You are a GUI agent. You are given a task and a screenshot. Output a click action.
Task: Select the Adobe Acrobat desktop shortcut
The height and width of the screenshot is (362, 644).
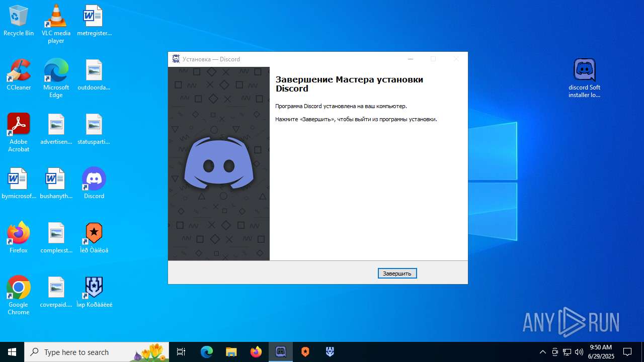19,133
